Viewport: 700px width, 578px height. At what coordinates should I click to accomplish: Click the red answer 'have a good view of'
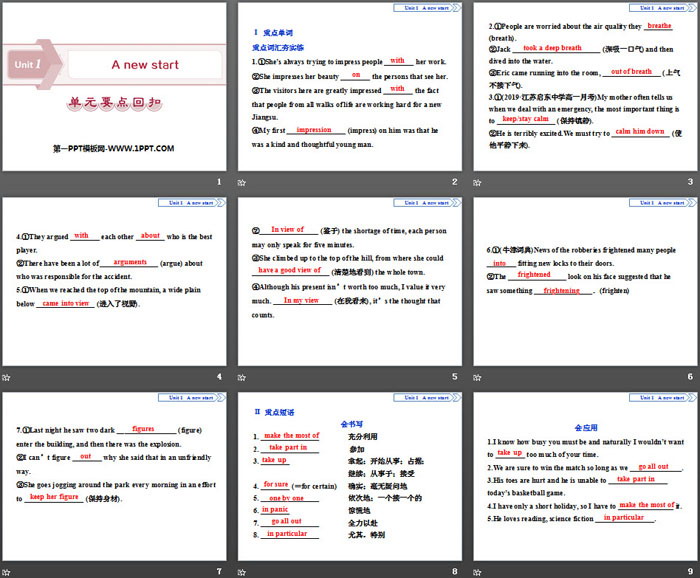point(289,270)
